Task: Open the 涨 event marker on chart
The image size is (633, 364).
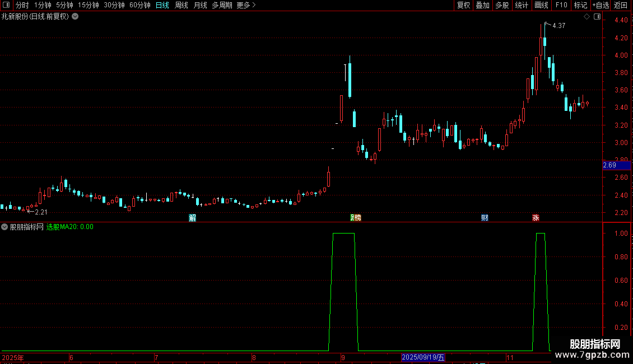Action: [x=536, y=218]
